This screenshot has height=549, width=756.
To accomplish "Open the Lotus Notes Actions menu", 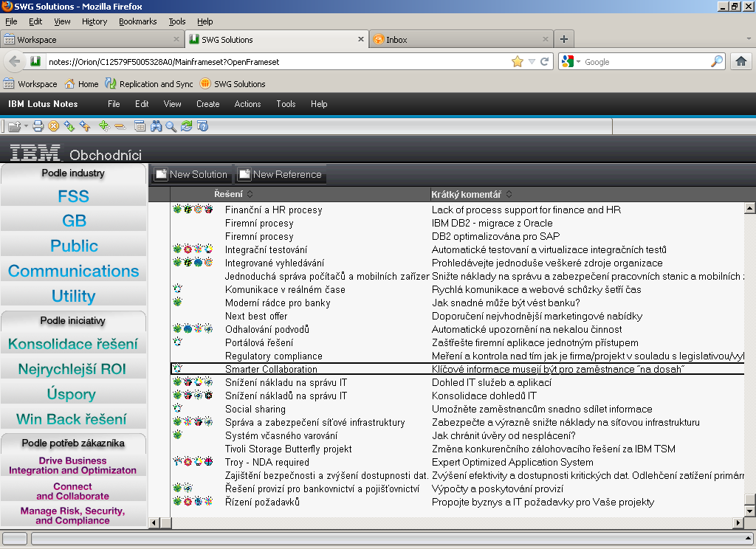I will 247,103.
